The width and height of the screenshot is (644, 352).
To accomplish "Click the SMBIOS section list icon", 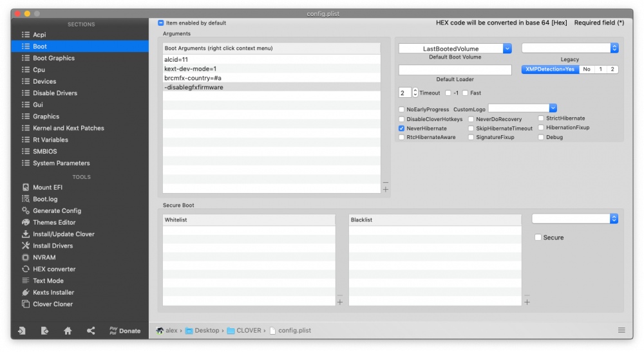I will (26, 151).
